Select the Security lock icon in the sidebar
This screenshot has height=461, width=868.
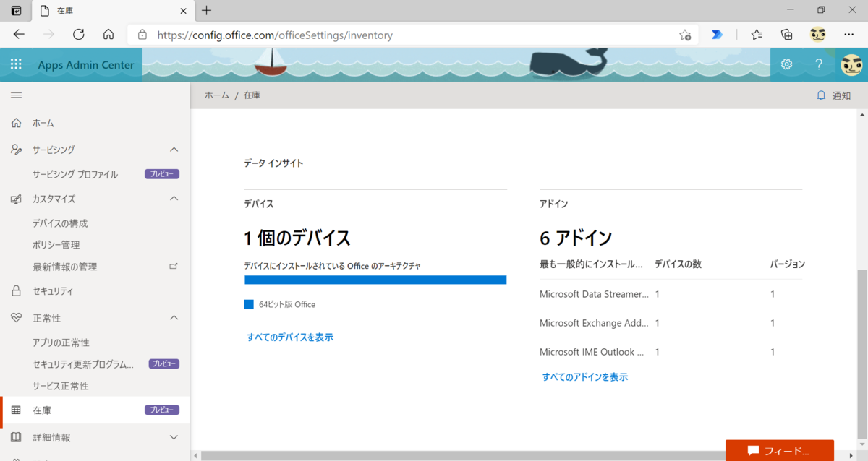coord(16,291)
